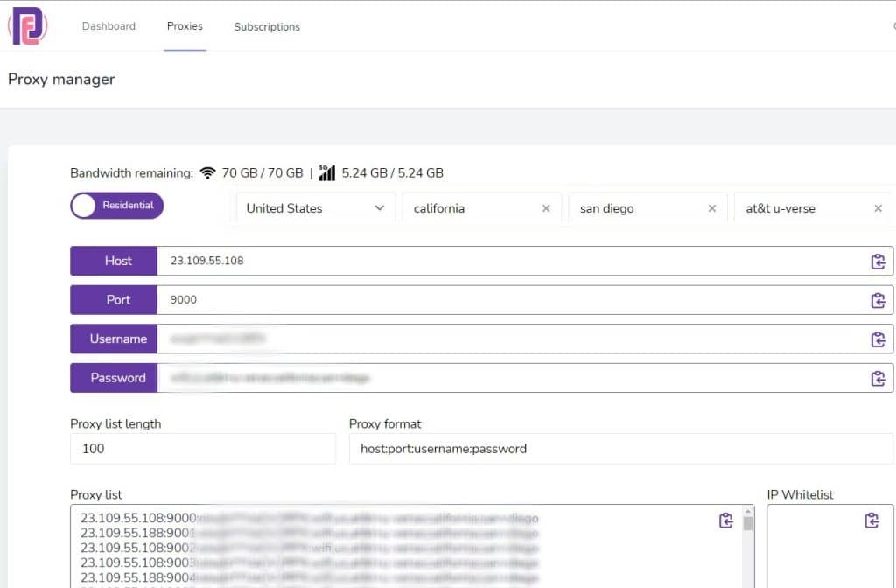Viewport: 896px width, 588px height.
Task: Open the Subscriptions tab
Action: [267, 27]
